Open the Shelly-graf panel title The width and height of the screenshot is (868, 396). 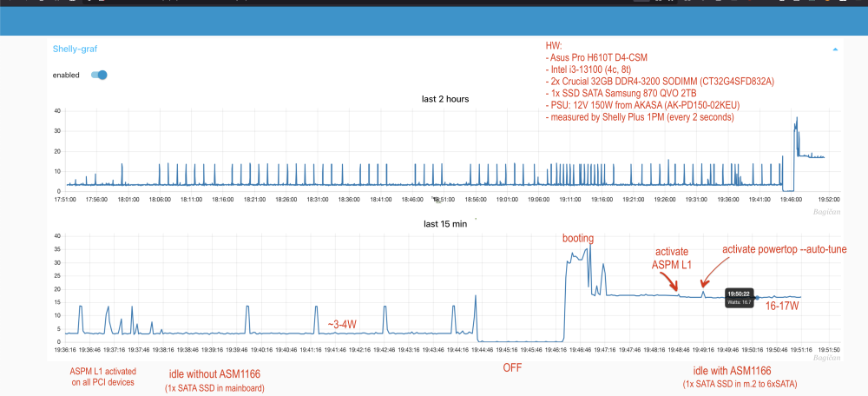click(x=76, y=49)
